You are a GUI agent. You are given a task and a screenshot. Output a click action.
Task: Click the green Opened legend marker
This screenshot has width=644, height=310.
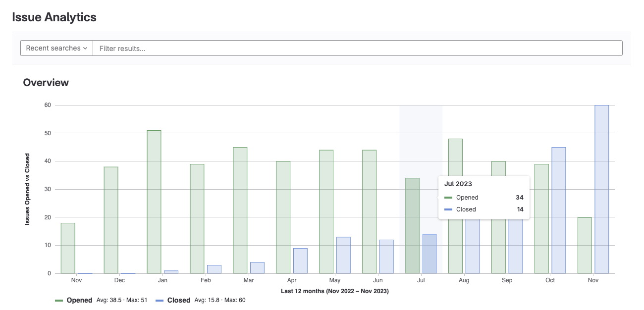click(58, 300)
